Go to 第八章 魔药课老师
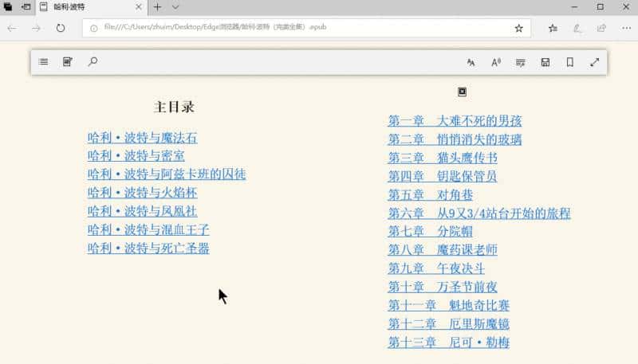Screen dimensions: 638x364 tap(443, 250)
